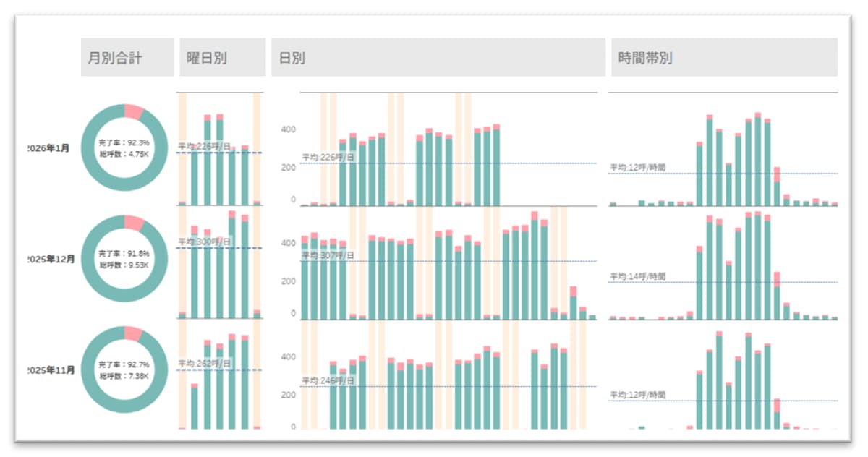Select the 平均:300呼/日 average line label

coord(203,242)
